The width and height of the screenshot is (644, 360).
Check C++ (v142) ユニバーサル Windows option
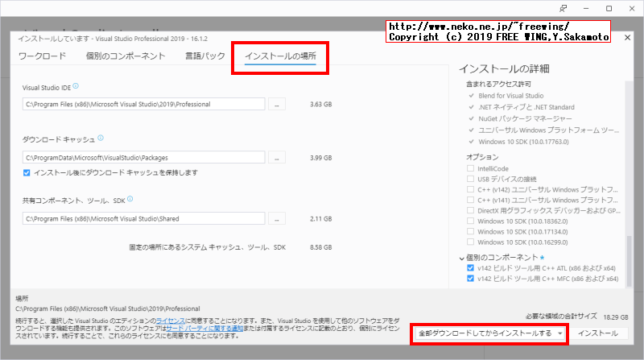pos(470,189)
